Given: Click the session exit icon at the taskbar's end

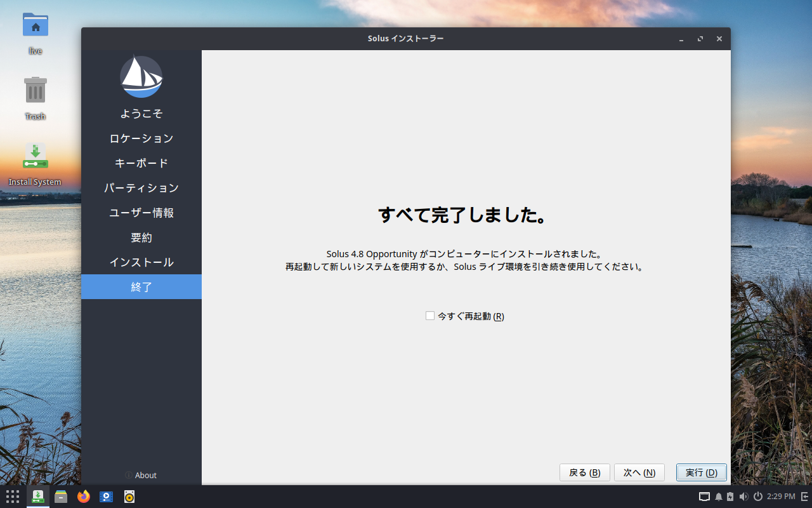Looking at the screenshot, I should pyautogui.click(x=804, y=497).
